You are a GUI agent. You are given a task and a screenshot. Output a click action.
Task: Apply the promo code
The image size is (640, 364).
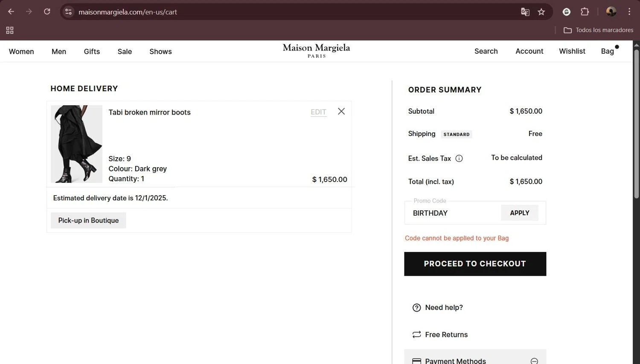pos(520,213)
